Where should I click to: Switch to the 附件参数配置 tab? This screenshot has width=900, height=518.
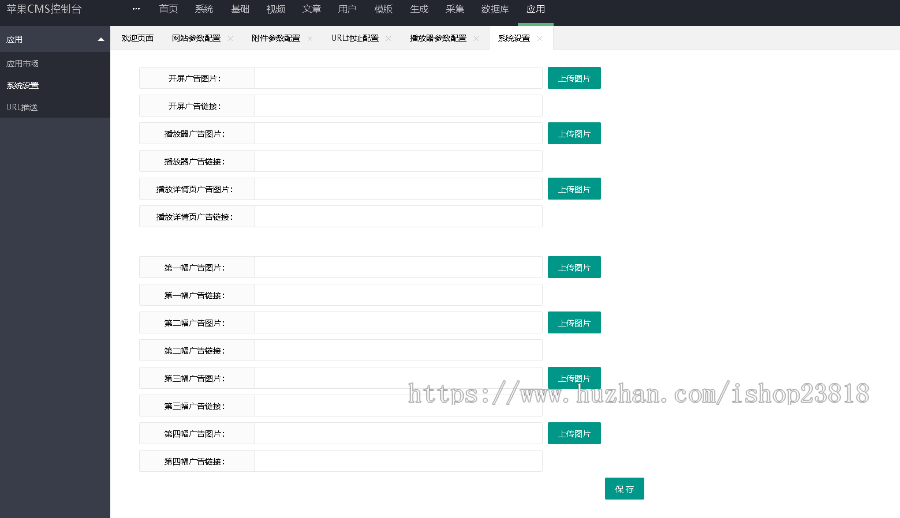click(276, 38)
